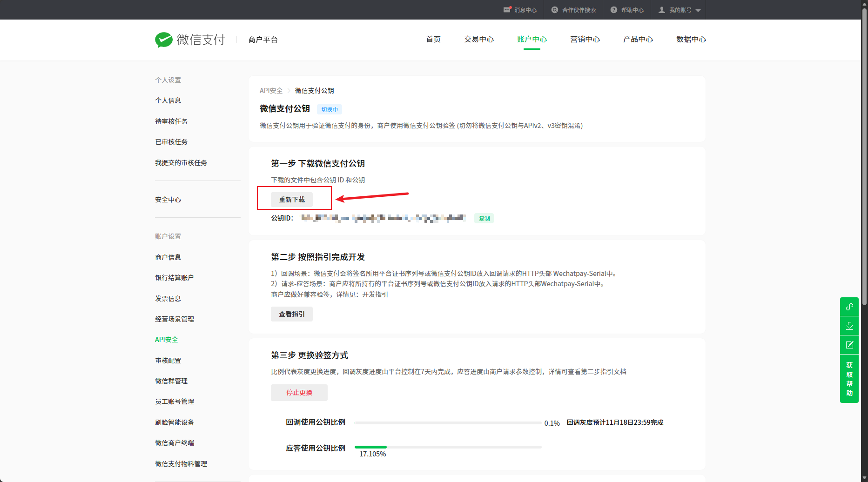Go to 交易中心 tab
This screenshot has width=868, height=482.
(x=479, y=40)
